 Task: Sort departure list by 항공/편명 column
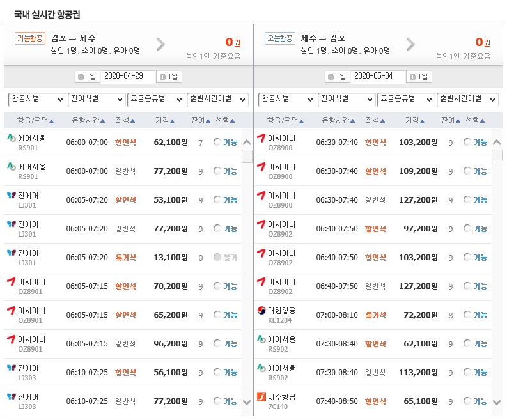click(35, 120)
